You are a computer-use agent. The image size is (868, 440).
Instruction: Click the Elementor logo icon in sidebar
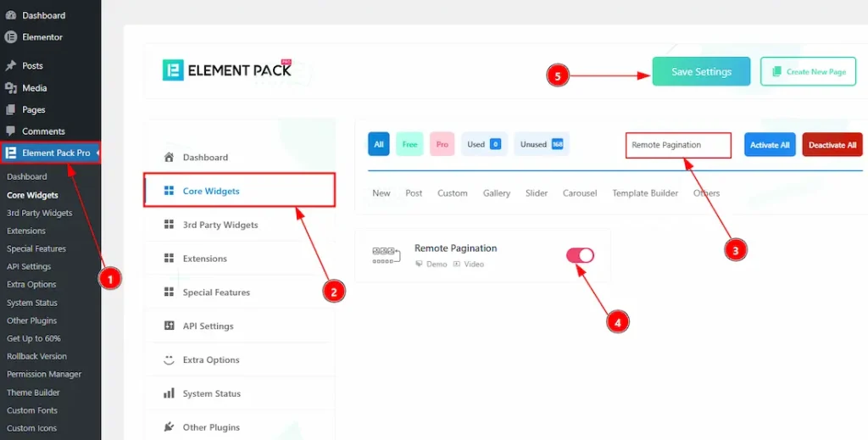pyautogui.click(x=10, y=37)
